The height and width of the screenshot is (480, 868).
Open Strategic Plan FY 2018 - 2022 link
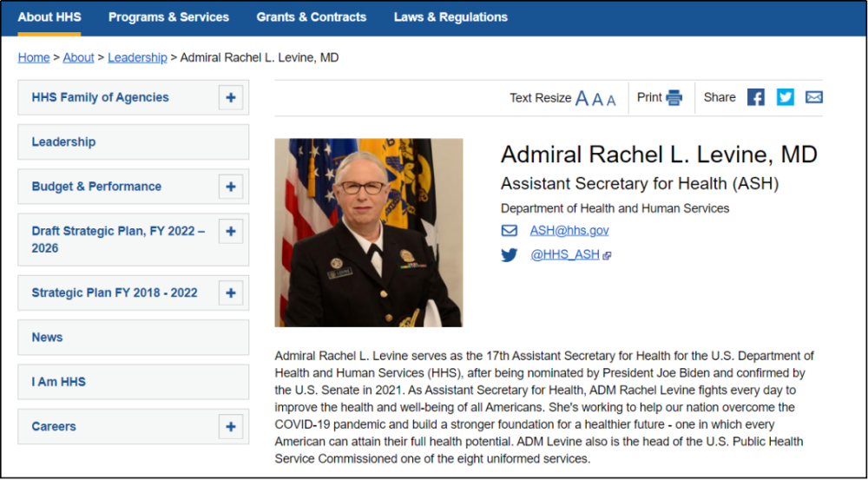click(115, 293)
